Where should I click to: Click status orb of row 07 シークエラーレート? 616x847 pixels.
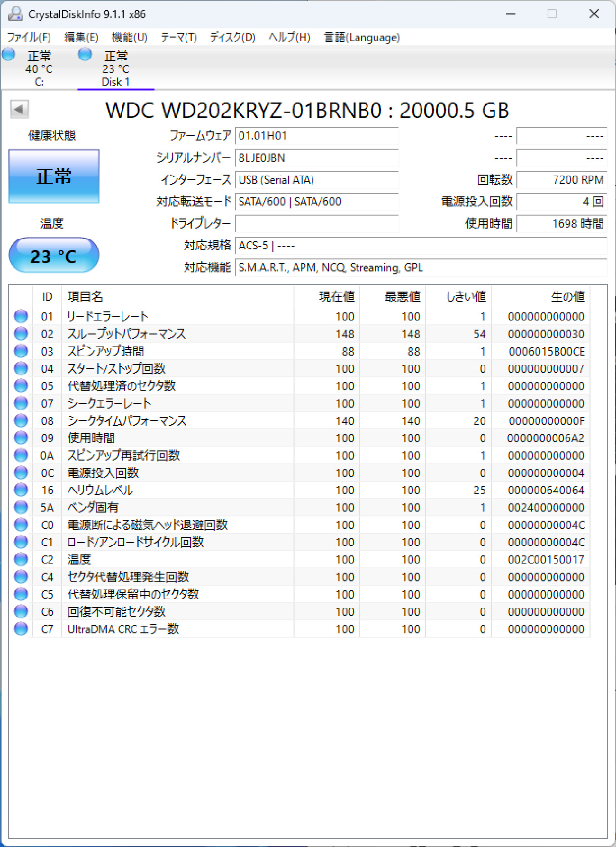(21, 403)
